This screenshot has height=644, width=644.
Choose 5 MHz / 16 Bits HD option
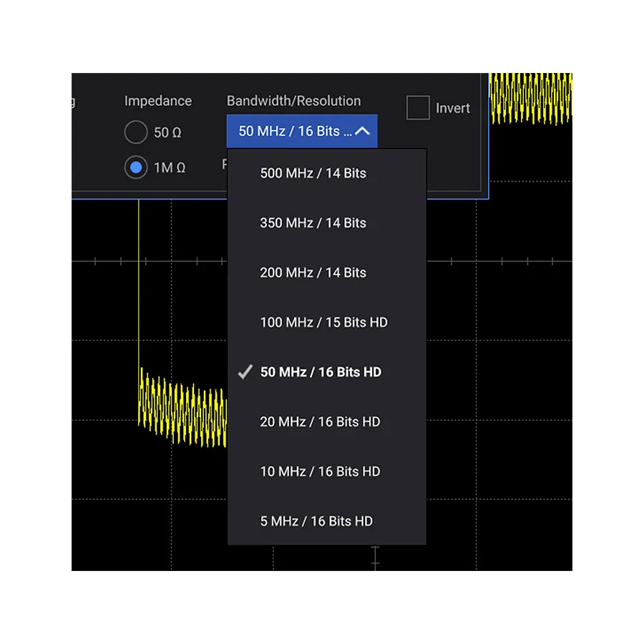click(316, 521)
